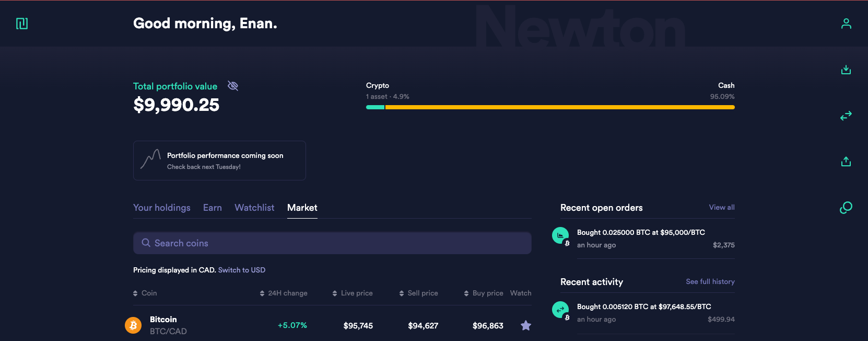Switch to Your holdings tab
This screenshot has width=868, height=341.
pyautogui.click(x=162, y=208)
